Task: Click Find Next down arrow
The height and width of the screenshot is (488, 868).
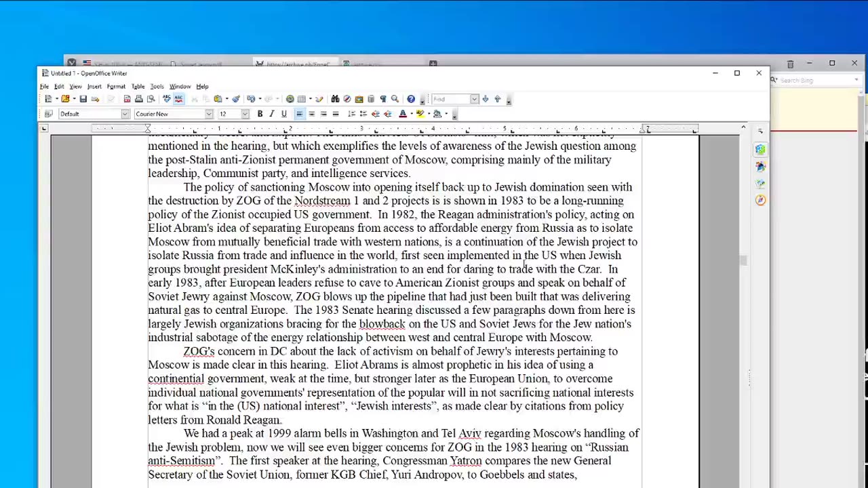Action: pyautogui.click(x=486, y=99)
